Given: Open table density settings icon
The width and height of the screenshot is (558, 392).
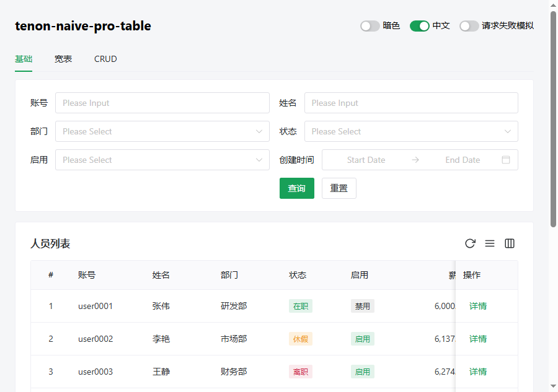Looking at the screenshot, I should tap(490, 243).
